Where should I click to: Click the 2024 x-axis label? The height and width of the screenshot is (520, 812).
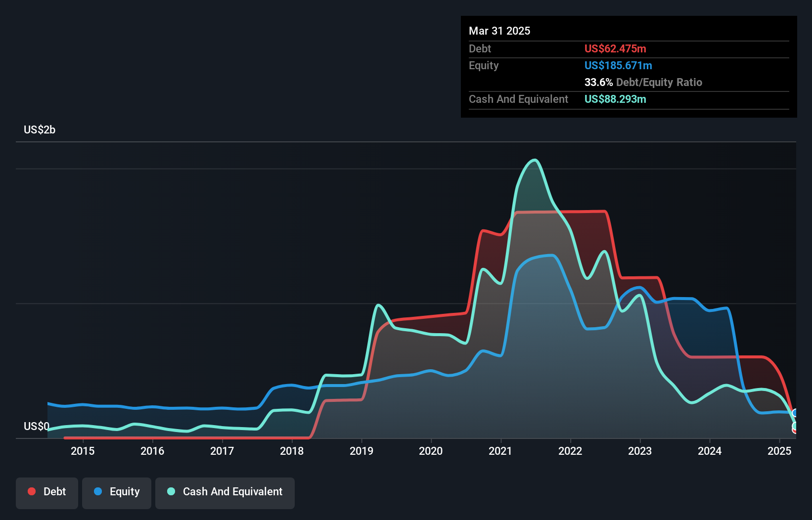tap(710, 451)
